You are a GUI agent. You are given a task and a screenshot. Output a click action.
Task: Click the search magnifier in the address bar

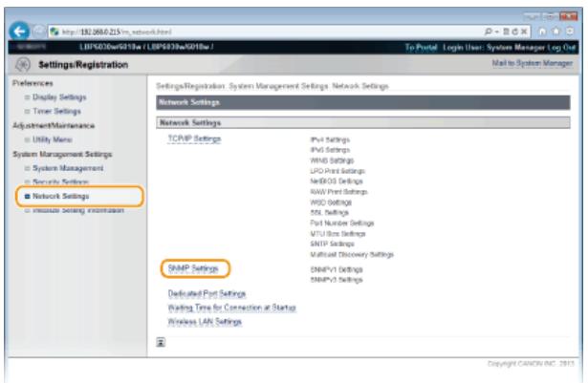(489, 32)
